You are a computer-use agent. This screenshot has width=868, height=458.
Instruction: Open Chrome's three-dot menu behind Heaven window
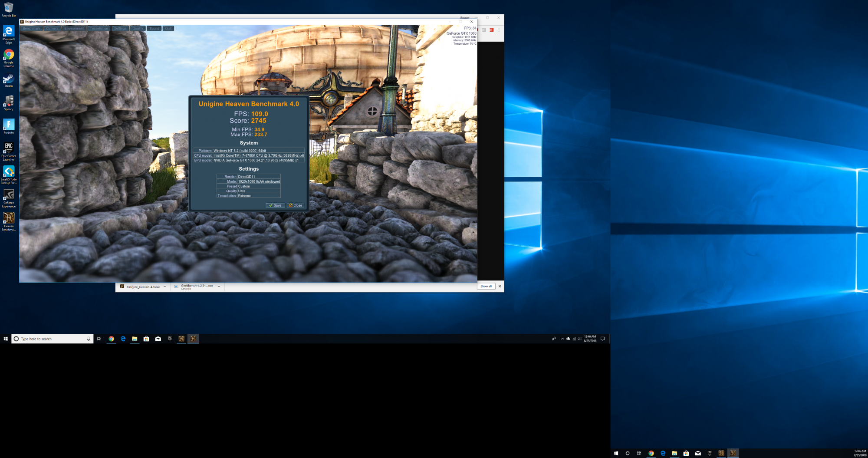[x=499, y=30]
